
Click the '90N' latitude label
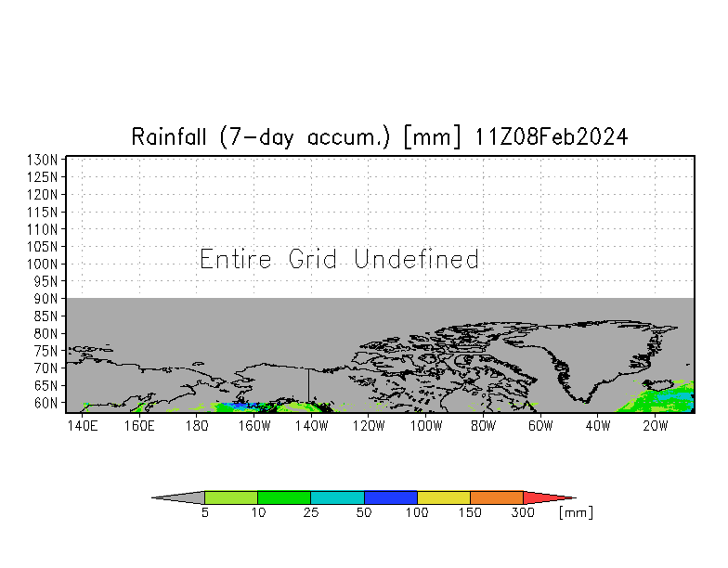click(45, 299)
